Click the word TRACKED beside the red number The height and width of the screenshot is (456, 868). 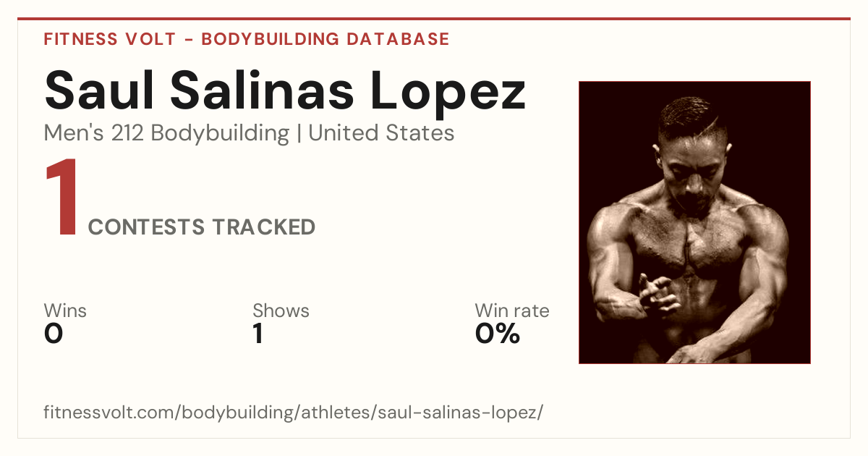point(263,227)
